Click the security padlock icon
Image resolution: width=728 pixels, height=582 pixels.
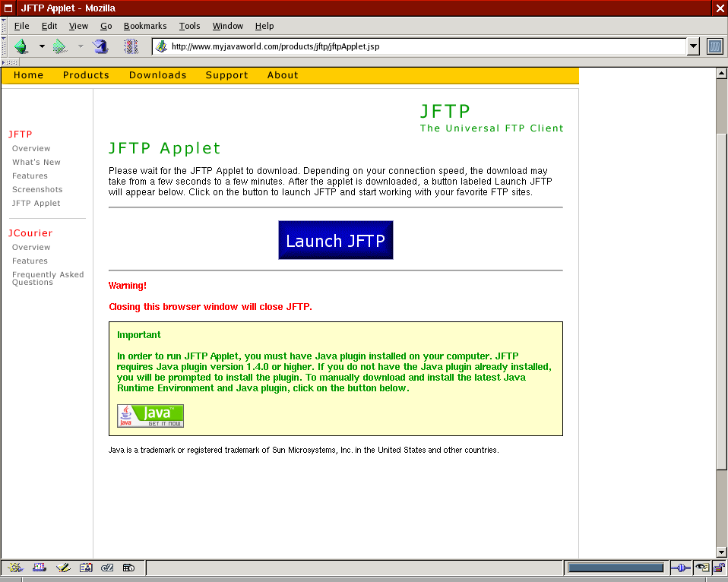point(719,568)
